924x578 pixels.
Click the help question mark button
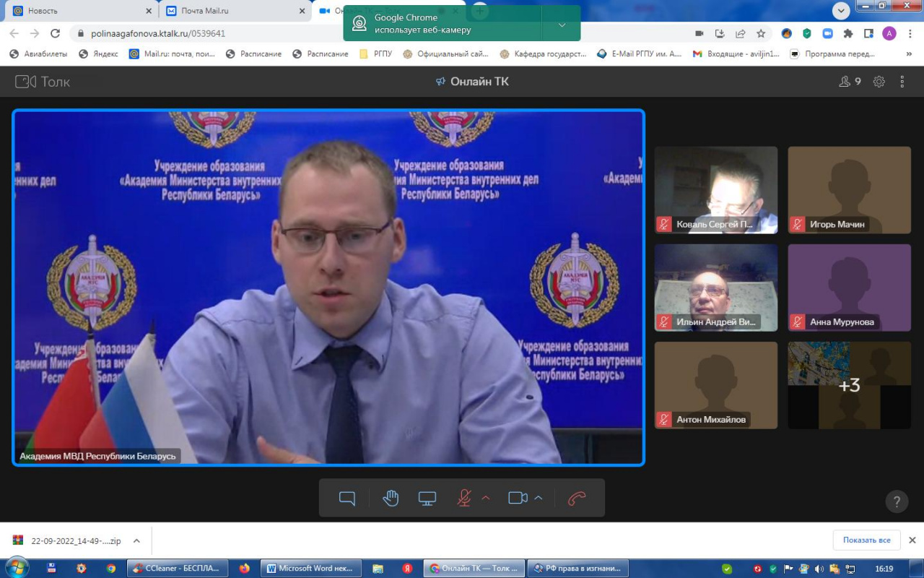pos(897,501)
